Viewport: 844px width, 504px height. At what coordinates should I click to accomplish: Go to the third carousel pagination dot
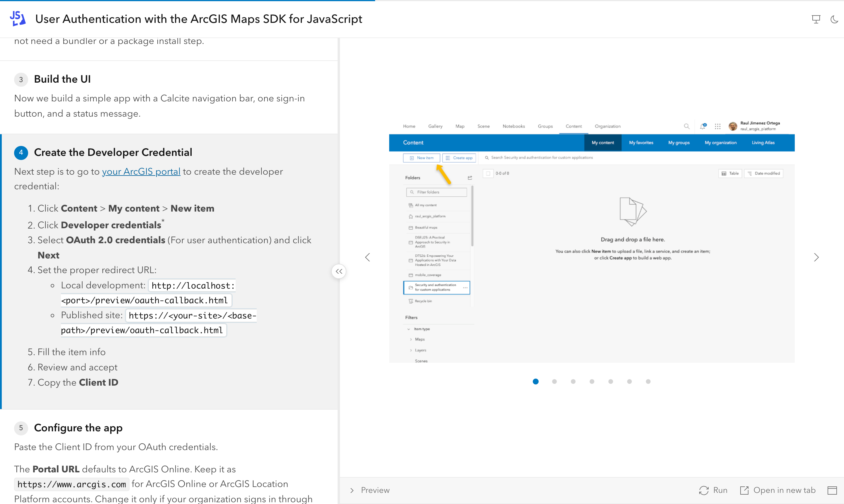click(573, 382)
